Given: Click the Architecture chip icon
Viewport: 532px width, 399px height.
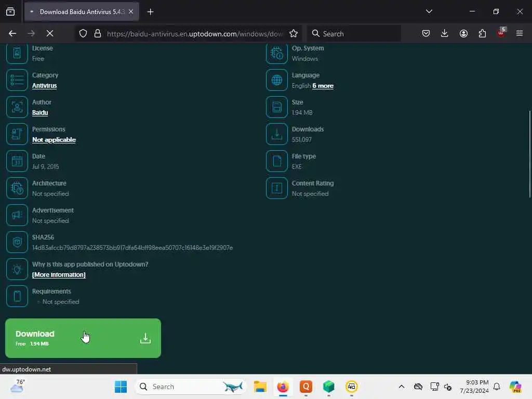Looking at the screenshot, I should click(x=17, y=188).
